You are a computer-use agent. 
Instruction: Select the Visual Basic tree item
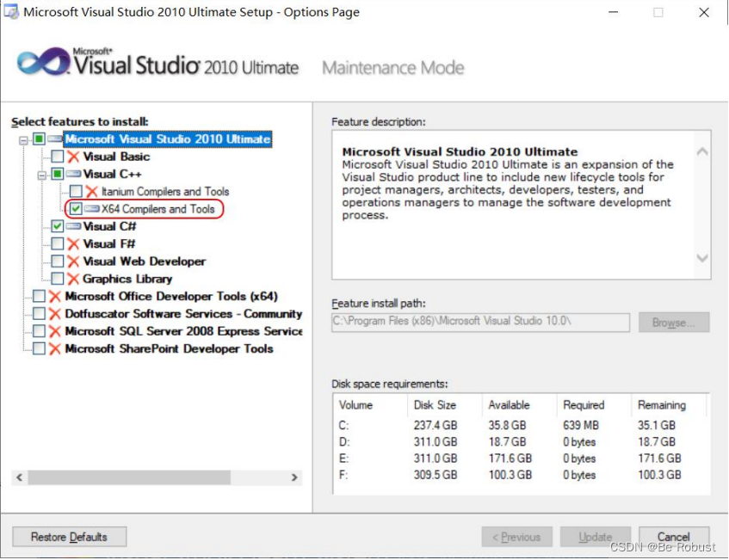(116, 157)
